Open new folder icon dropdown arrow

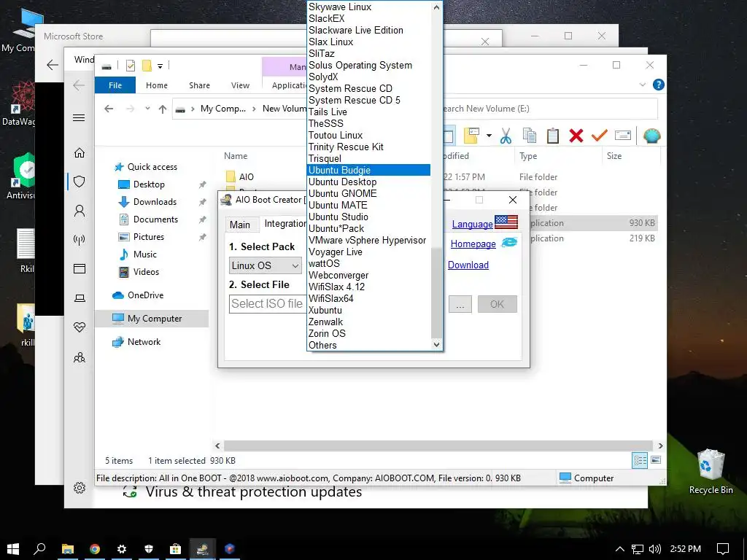click(489, 136)
